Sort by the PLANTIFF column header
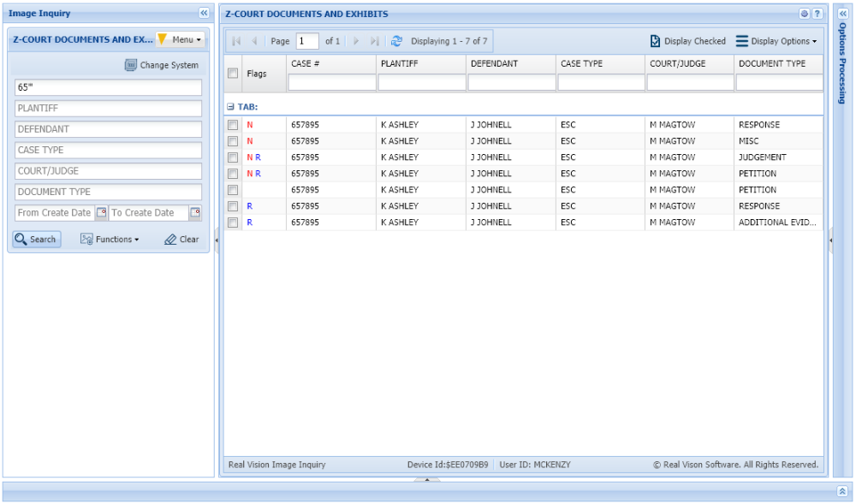This screenshot has width=856, height=504. pyautogui.click(x=421, y=64)
